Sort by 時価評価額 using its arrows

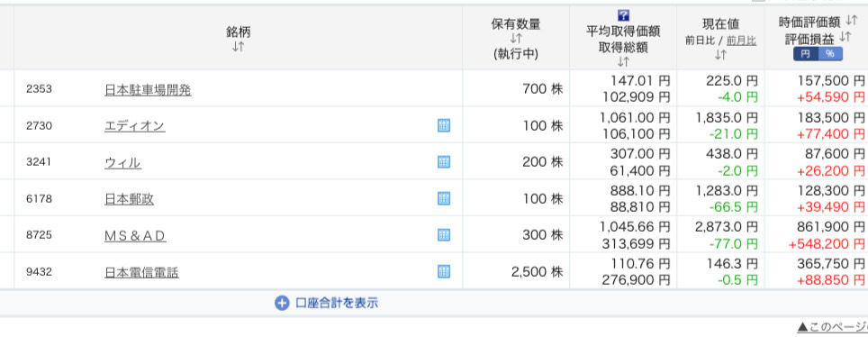[x=851, y=22]
